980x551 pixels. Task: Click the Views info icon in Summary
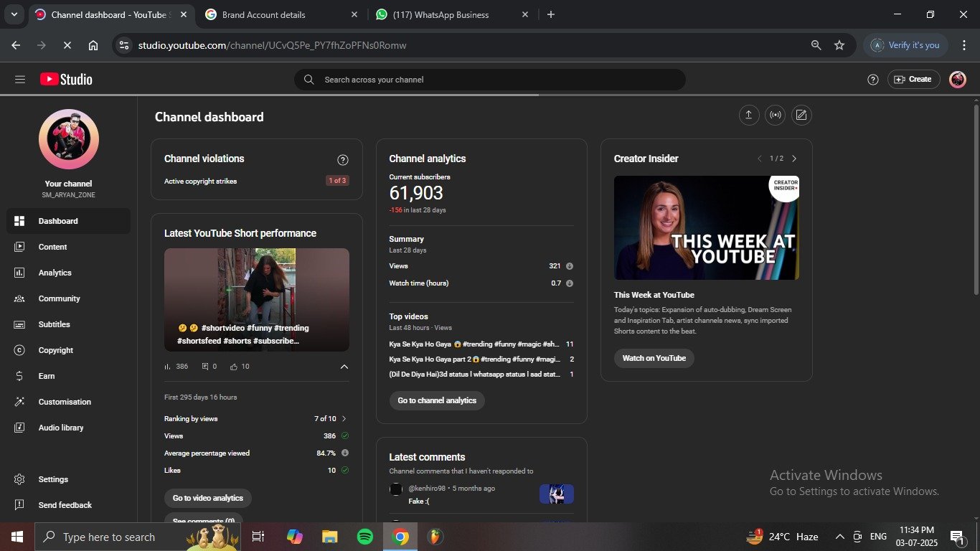570,266
